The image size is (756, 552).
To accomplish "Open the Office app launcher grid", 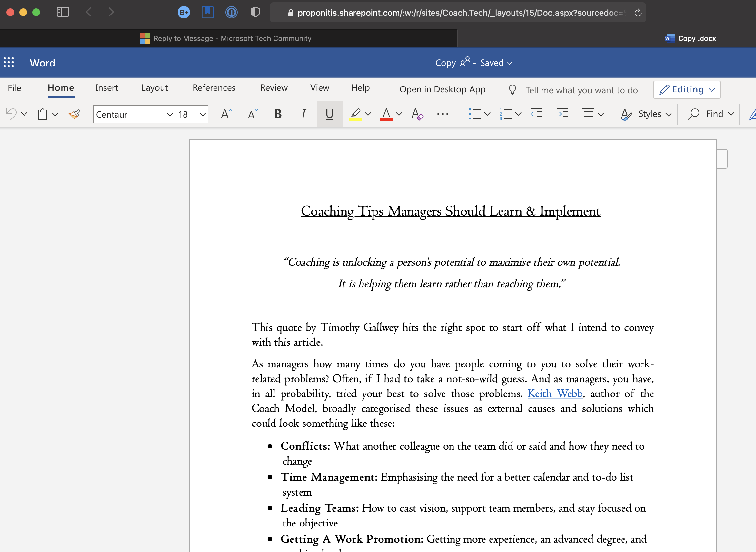I will pos(9,63).
